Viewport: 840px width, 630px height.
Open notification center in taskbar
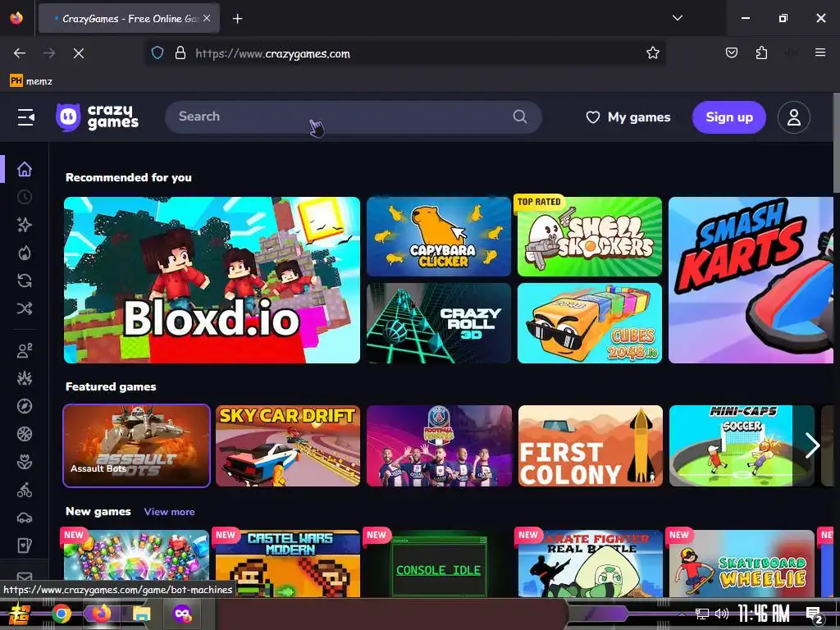815,614
